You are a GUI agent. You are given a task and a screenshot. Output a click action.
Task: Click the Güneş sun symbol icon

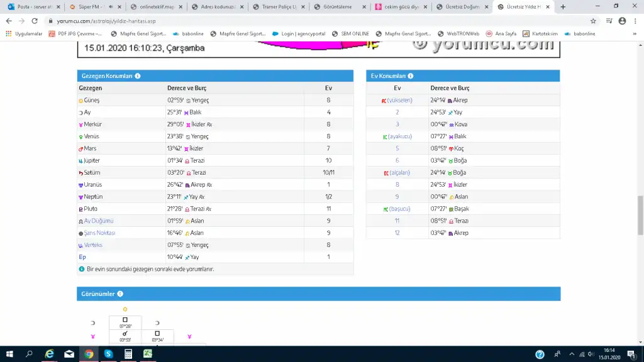tap(80, 101)
